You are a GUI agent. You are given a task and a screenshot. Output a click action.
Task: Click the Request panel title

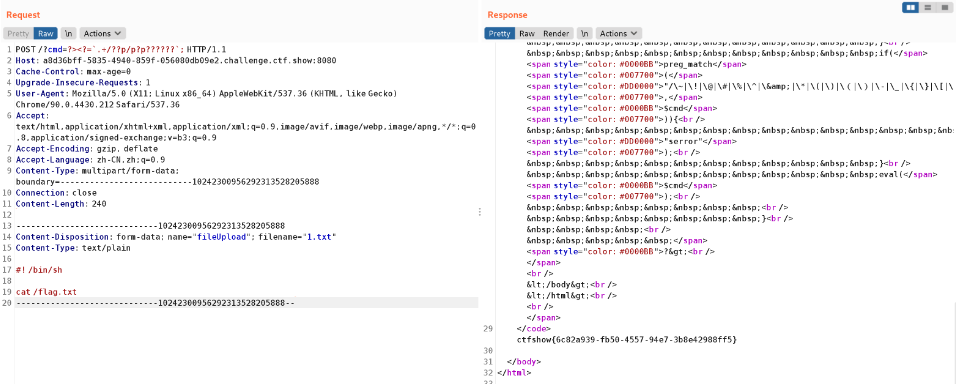23,15
